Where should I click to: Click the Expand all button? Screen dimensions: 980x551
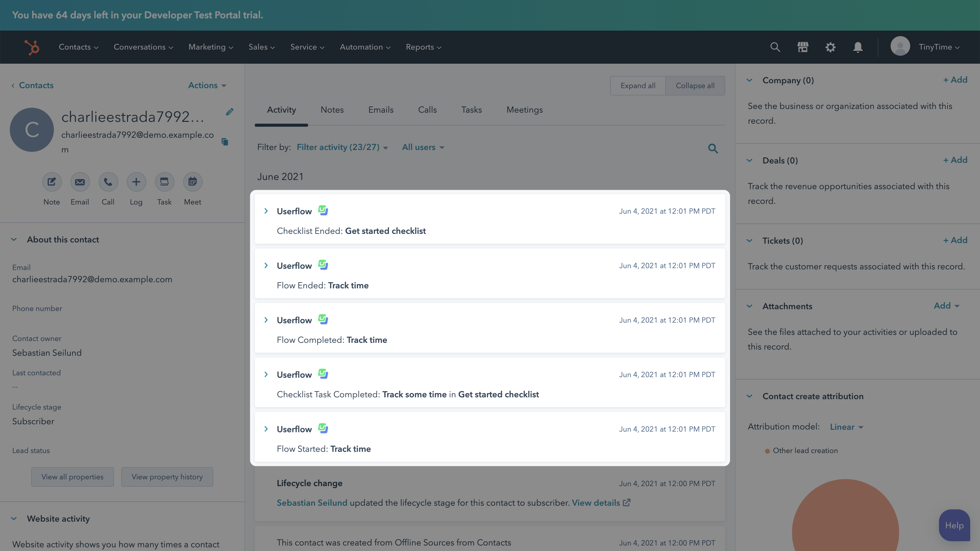pos(638,85)
